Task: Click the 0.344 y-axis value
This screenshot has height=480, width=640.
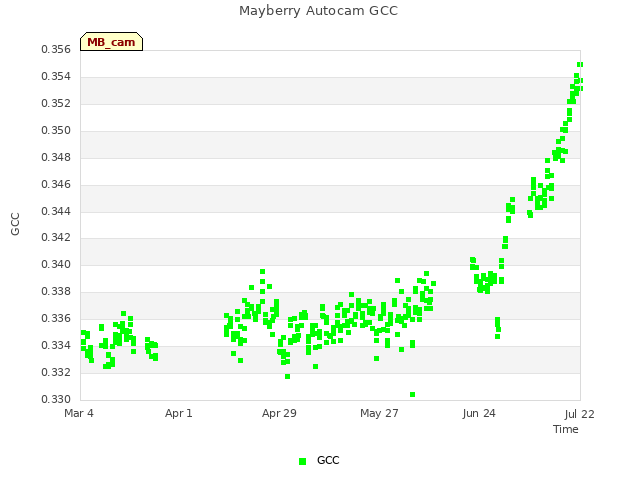Action: 56,211
